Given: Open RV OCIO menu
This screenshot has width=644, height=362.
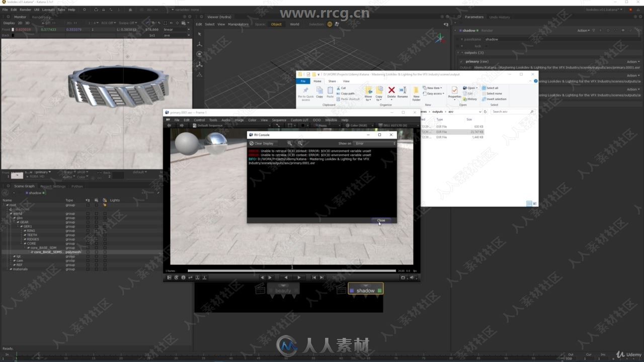Looking at the screenshot, I should 316,120.
